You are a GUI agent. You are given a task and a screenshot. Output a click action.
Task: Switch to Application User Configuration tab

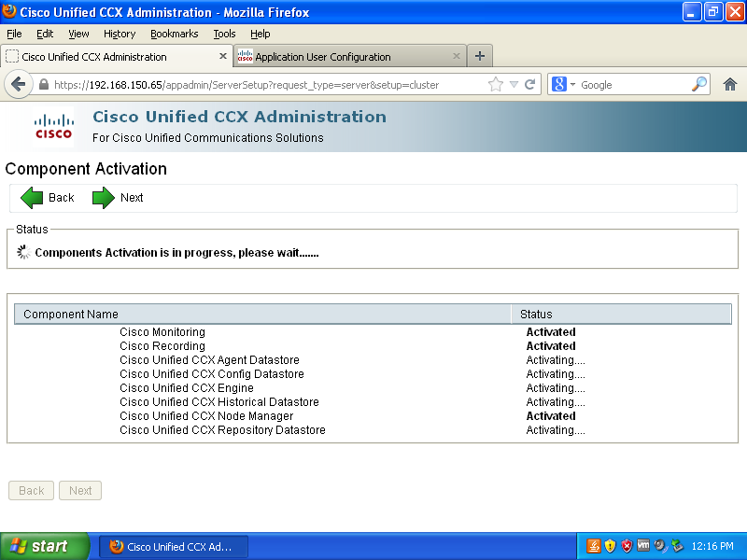(350, 57)
